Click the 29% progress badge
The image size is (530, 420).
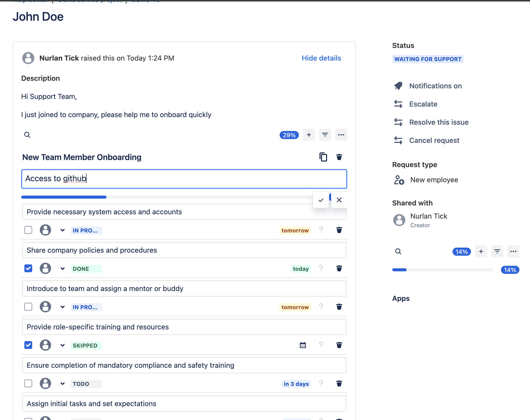289,135
